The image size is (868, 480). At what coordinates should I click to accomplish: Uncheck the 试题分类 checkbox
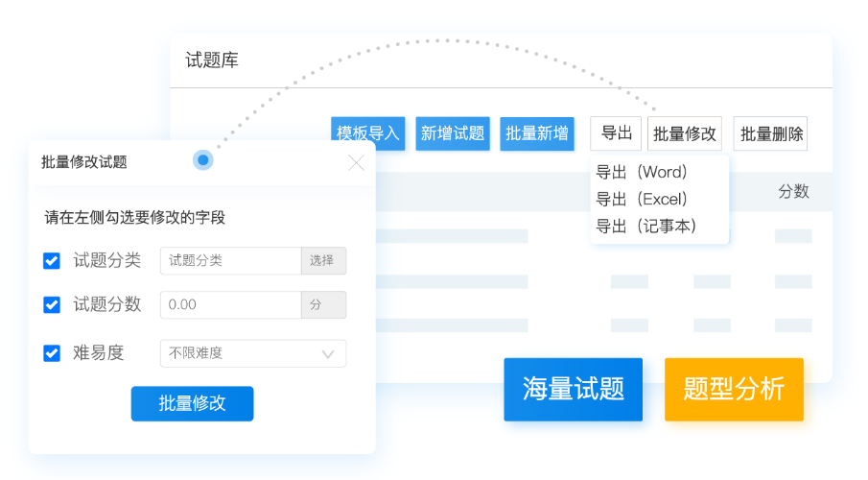click(52, 261)
